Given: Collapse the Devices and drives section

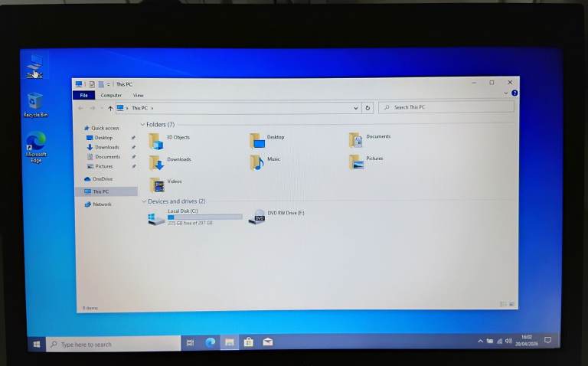Looking at the screenshot, I should tap(143, 201).
